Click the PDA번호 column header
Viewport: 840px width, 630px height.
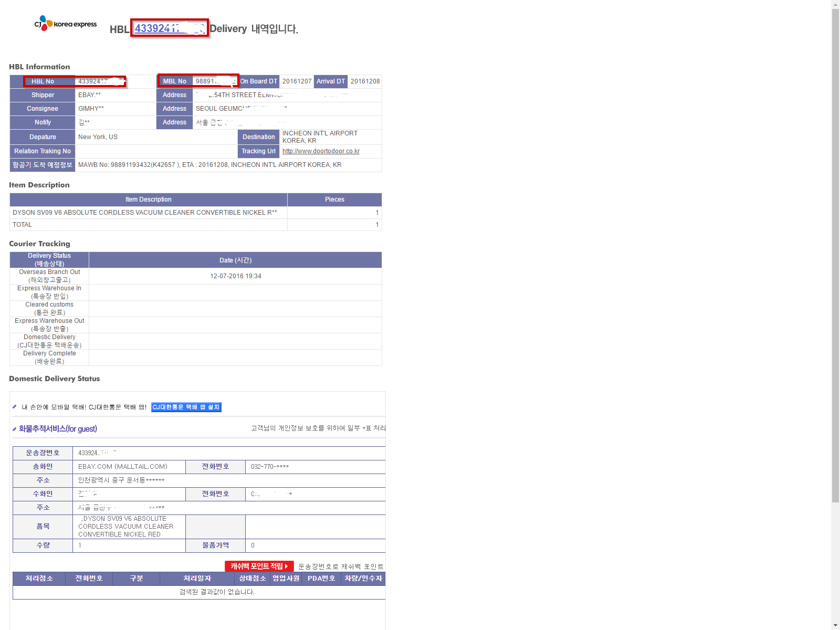click(x=321, y=579)
